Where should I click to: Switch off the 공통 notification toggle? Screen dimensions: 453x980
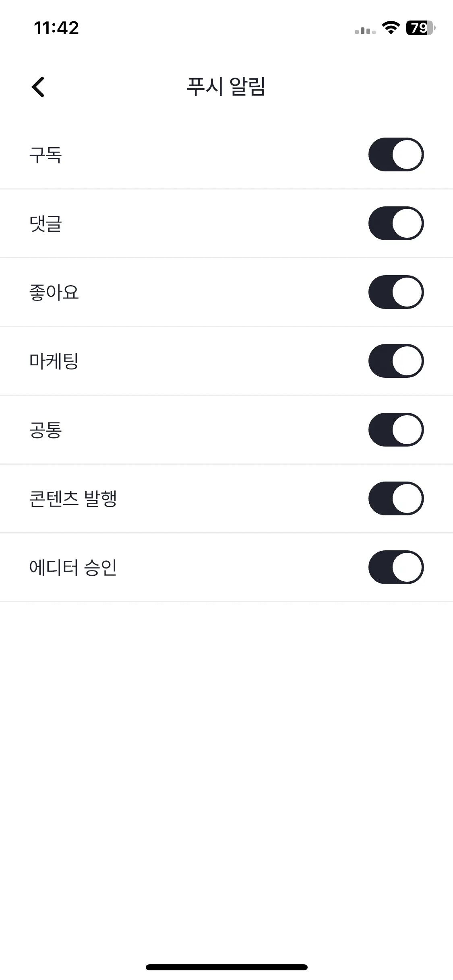(396, 430)
